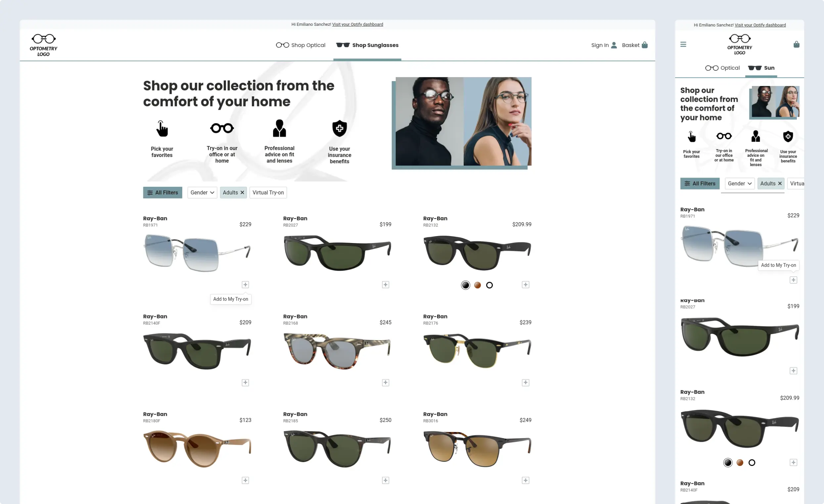This screenshot has width=824, height=504.
Task: Remove the Adults filter chip
Action: tap(242, 192)
